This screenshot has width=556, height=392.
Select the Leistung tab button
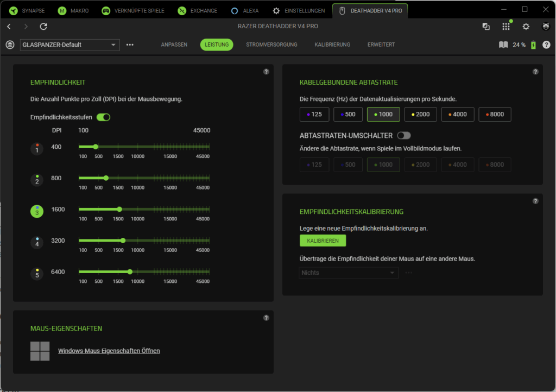(217, 45)
